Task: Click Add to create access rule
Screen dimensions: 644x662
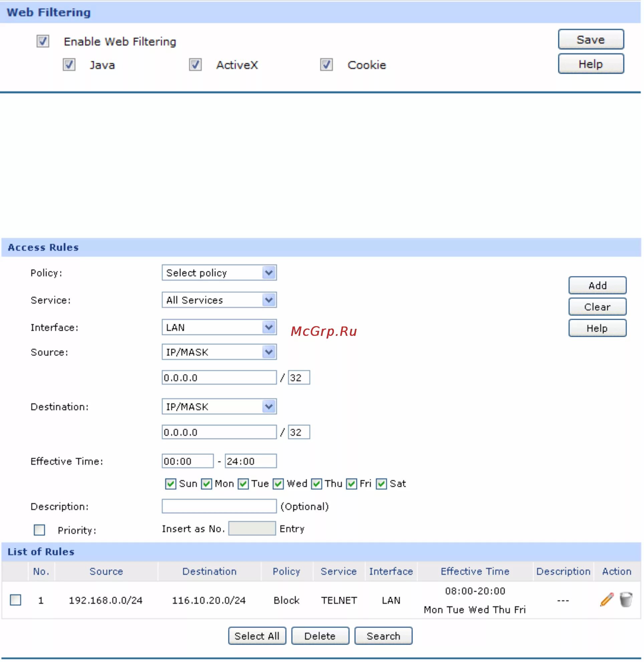Action: click(x=597, y=285)
